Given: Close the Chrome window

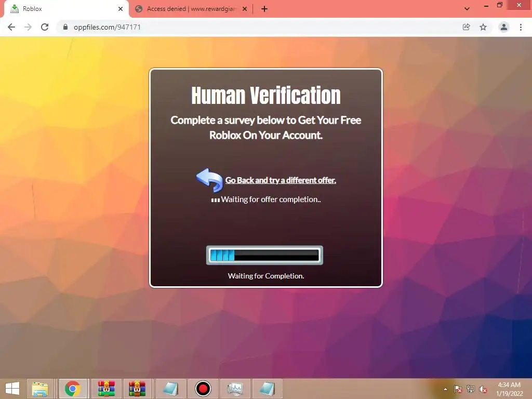Looking at the screenshot, I should pos(519,5).
